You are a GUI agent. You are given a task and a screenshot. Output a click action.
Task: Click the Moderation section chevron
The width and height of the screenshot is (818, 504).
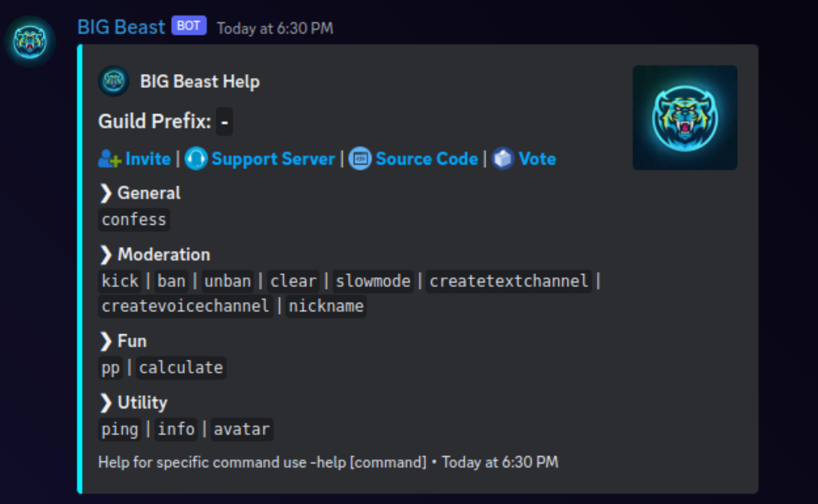[106, 255]
